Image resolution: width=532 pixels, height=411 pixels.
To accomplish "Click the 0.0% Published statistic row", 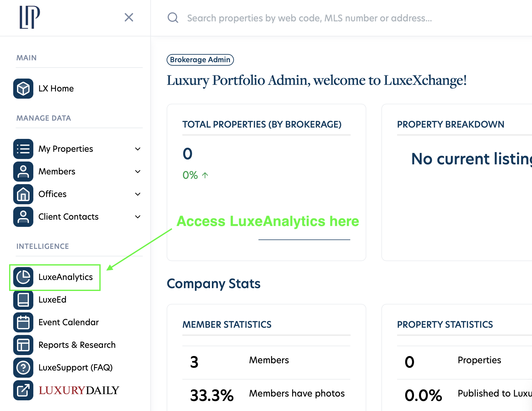I will coord(464,395).
